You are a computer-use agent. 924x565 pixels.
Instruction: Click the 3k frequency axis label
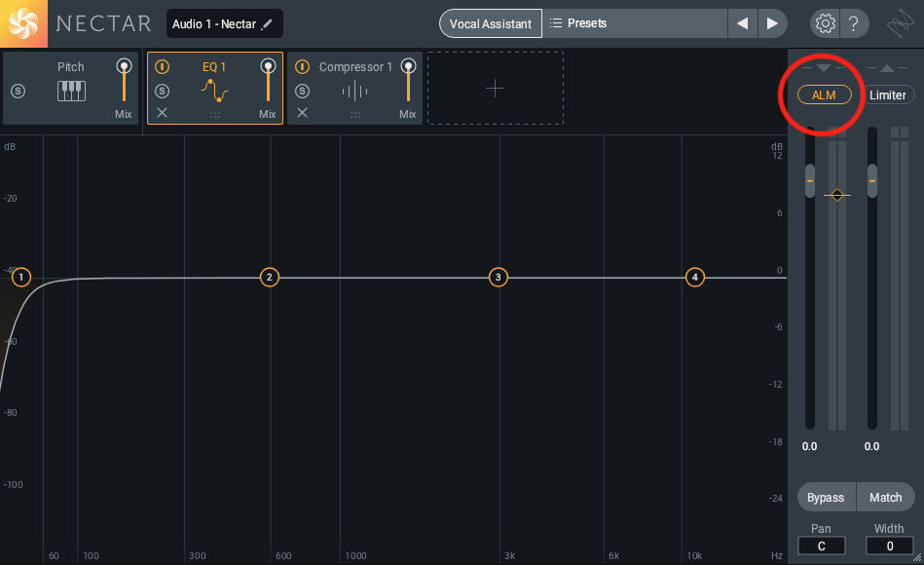pyautogui.click(x=510, y=555)
